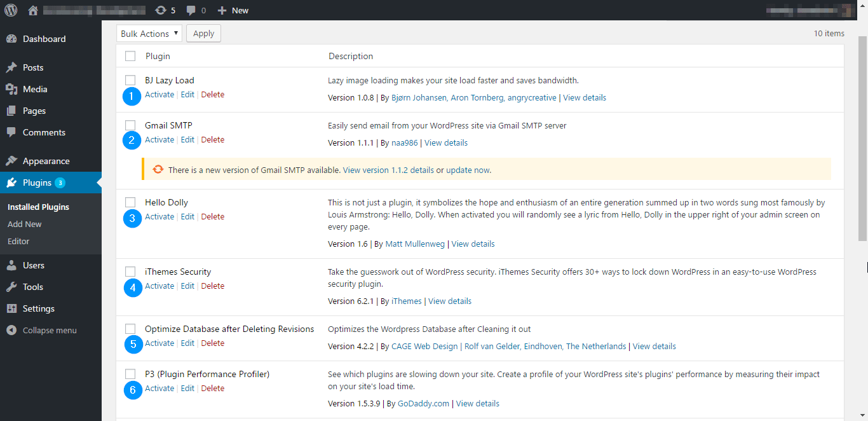868x421 pixels.
Task: Open GoDaddy.com author link
Action: point(423,403)
